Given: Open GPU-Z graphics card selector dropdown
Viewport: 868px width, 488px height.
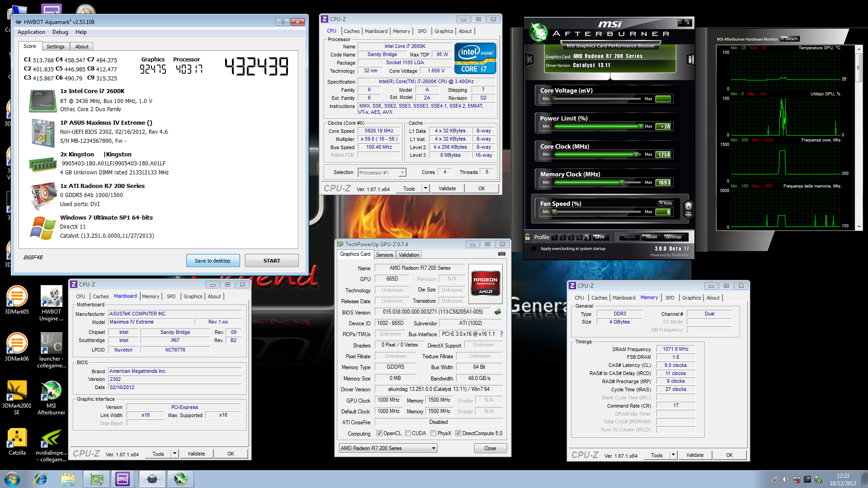Looking at the screenshot, I should pos(388,448).
